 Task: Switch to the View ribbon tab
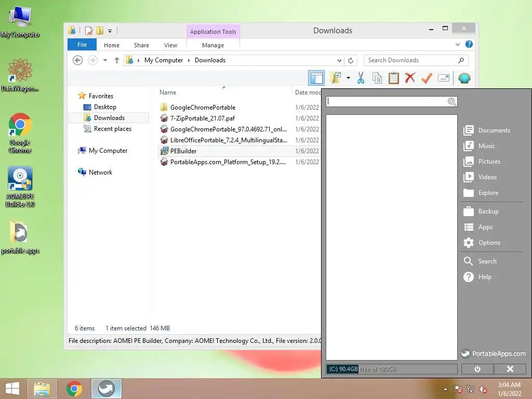coord(170,45)
